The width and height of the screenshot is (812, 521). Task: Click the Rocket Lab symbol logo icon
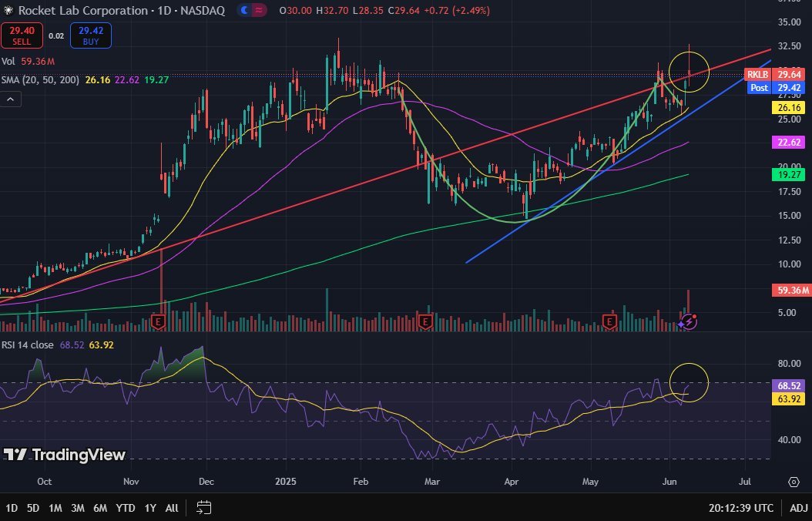[8, 10]
